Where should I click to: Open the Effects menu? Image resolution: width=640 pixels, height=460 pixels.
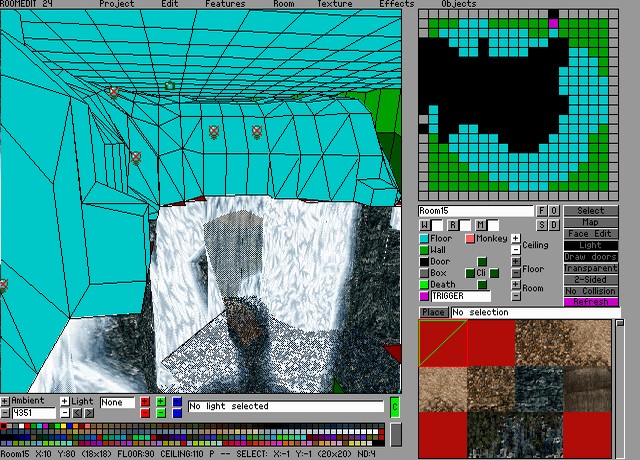click(x=396, y=4)
